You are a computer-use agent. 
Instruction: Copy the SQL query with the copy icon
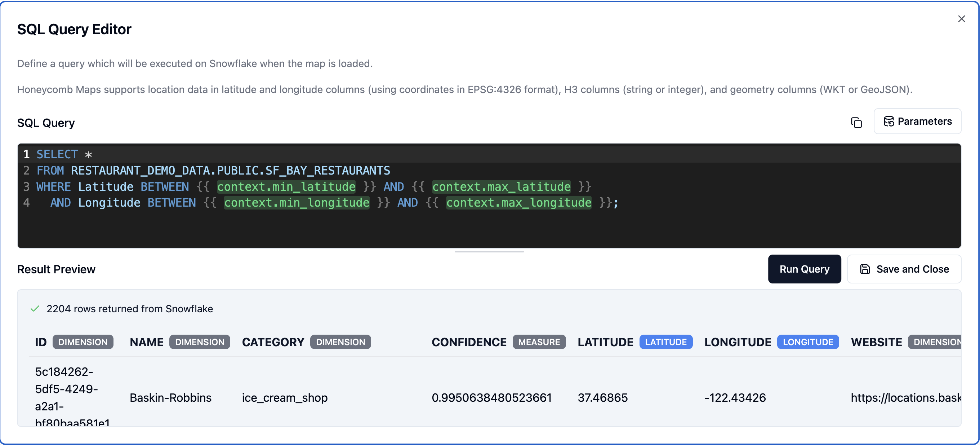pyautogui.click(x=856, y=123)
